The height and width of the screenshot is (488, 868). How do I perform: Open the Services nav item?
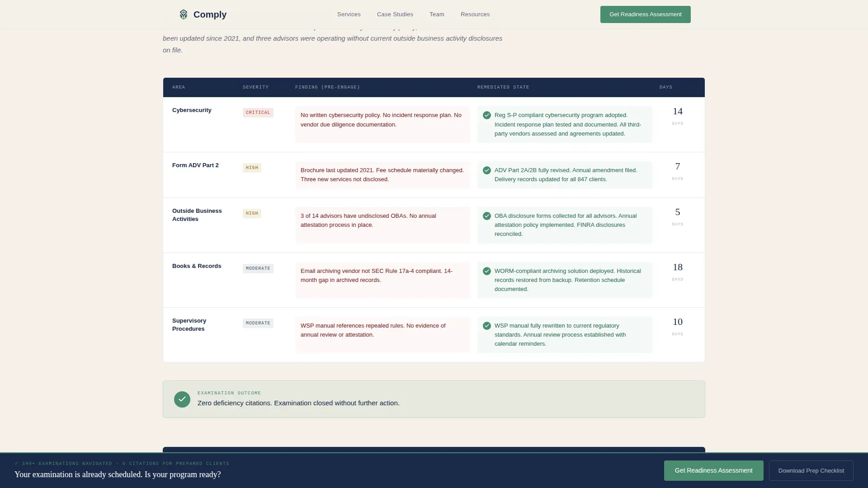pyautogui.click(x=349, y=14)
